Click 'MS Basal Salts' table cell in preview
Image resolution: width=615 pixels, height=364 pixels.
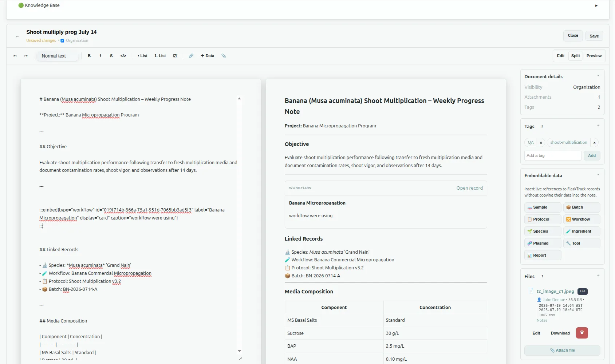click(334, 320)
